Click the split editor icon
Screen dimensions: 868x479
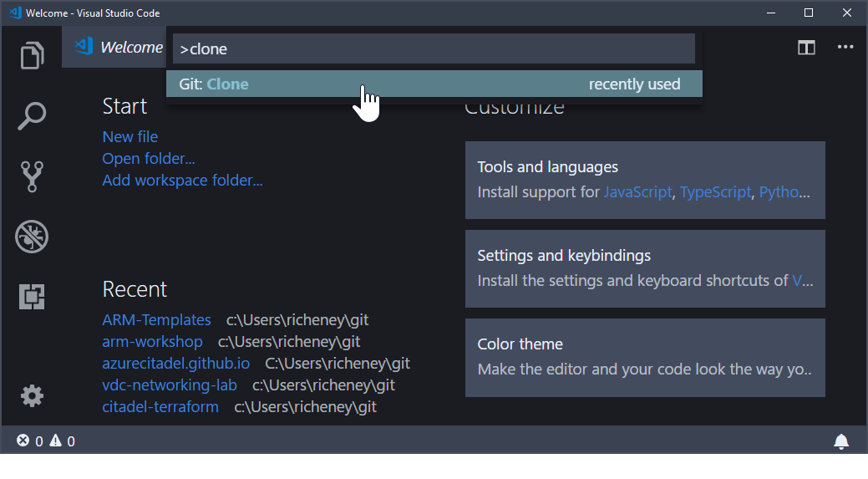[806, 48]
